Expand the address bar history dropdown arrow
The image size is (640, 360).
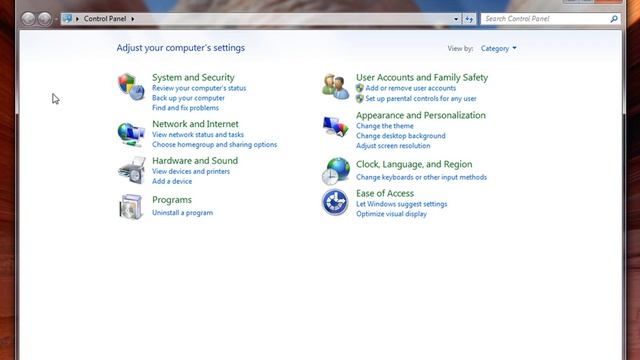click(x=456, y=19)
